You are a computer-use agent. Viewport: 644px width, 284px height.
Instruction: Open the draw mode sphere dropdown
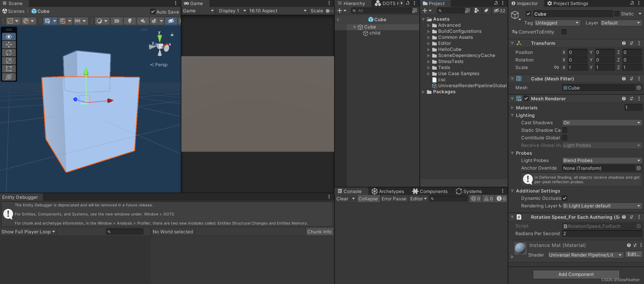coord(102,21)
